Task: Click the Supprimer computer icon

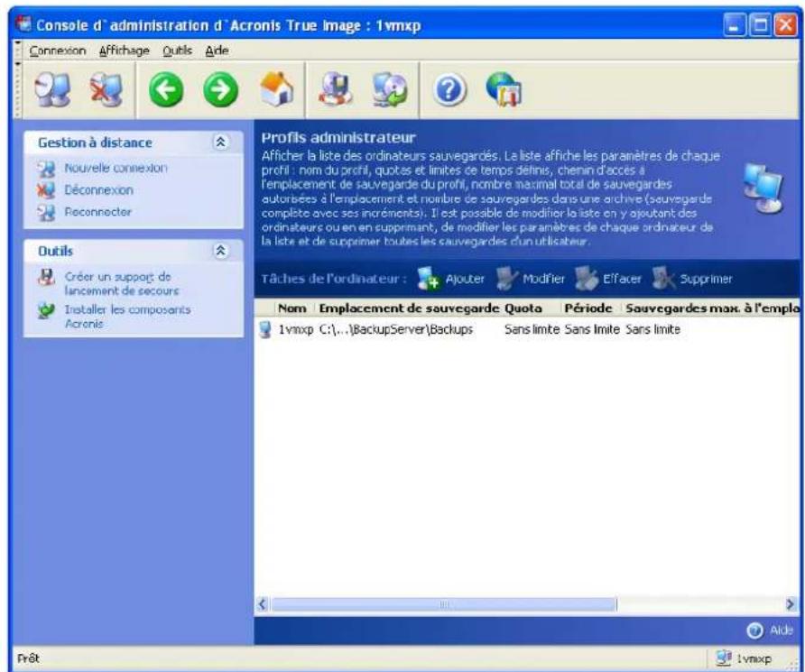Action: point(663,279)
